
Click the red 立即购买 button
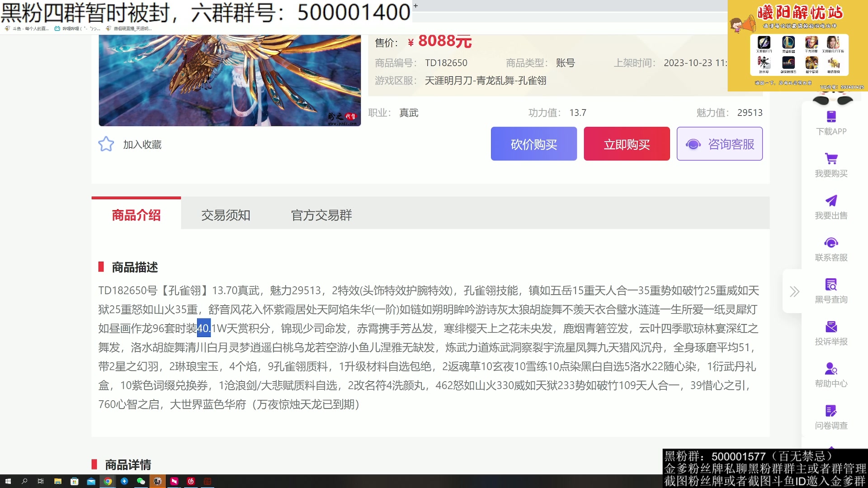coord(627,144)
